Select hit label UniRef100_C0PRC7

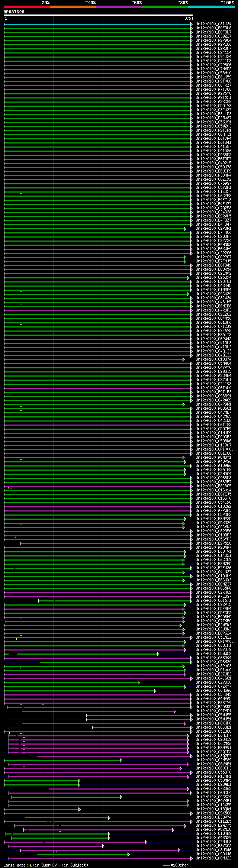tap(213, 257)
